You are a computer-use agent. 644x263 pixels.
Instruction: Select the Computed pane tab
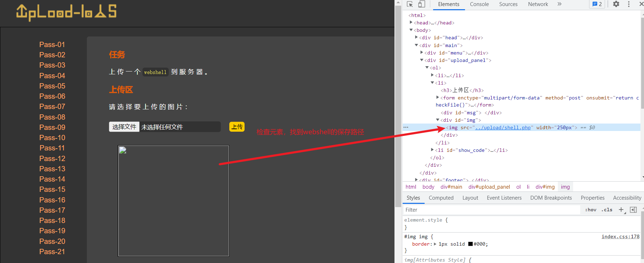441,198
